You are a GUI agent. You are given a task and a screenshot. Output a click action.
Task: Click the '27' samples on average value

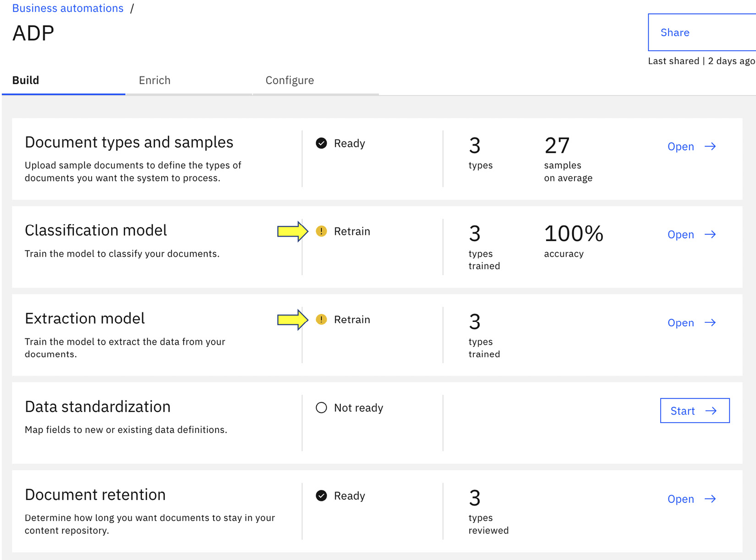click(557, 146)
